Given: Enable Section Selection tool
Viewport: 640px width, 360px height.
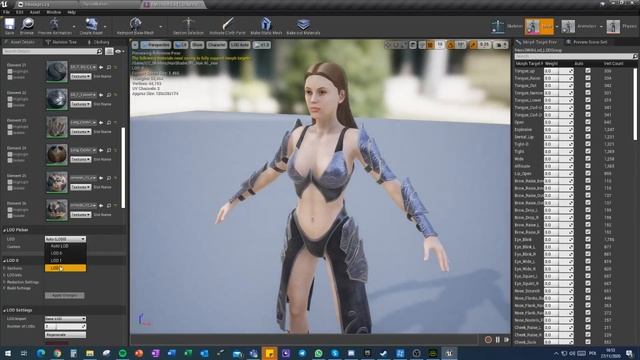Looking at the screenshot, I should tap(188, 24).
